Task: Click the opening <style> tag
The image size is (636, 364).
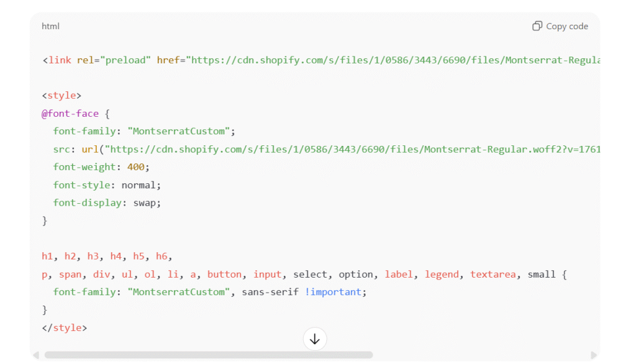Action: [x=61, y=96]
